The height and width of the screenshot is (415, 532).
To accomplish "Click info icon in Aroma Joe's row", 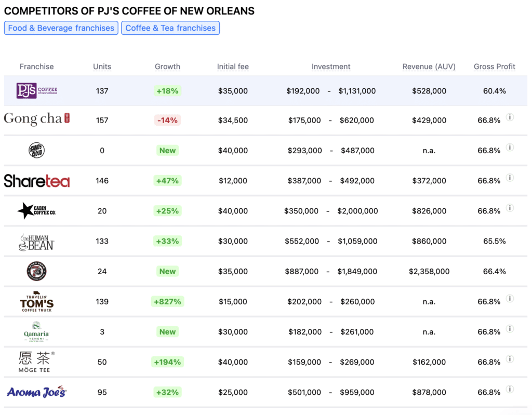I will [x=510, y=389].
